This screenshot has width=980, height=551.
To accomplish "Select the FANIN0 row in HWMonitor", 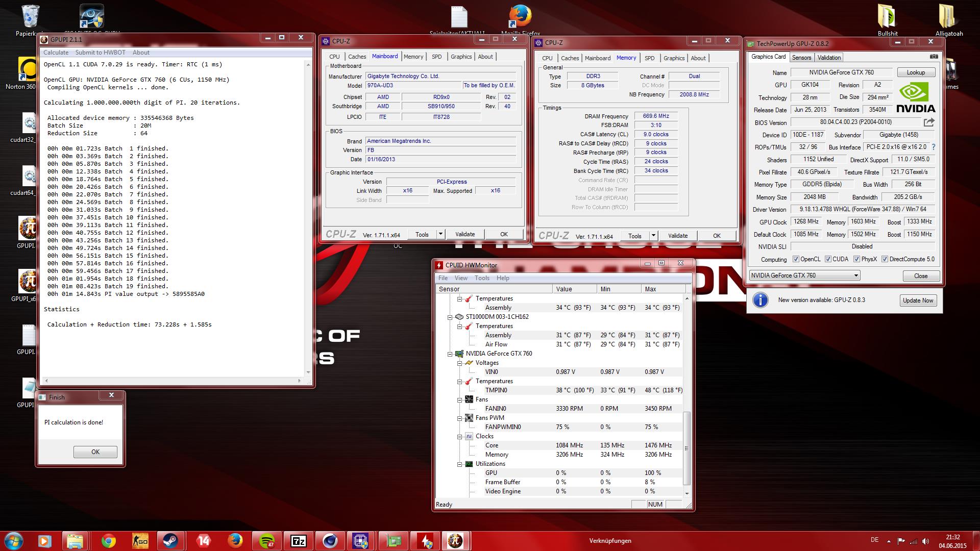I will (559, 409).
